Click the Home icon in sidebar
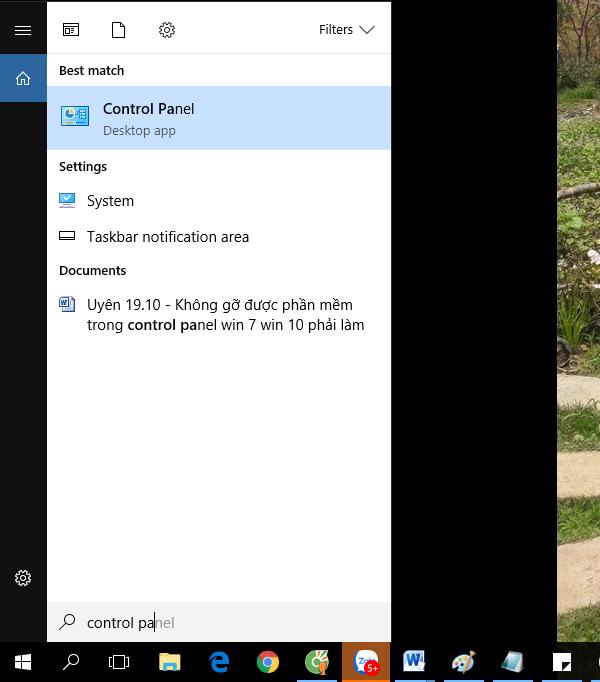The height and width of the screenshot is (682, 600). coord(23,78)
